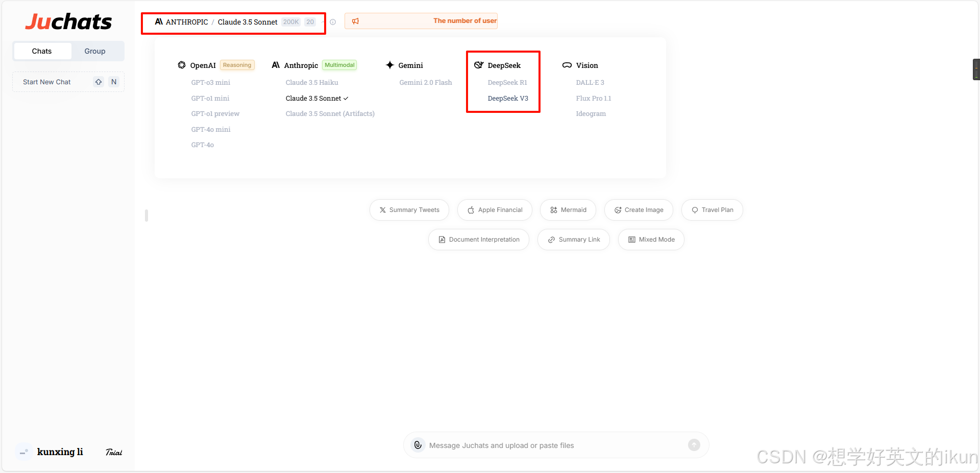Click the 20 quota badge in model selector
This screenshot has height=473, width=980.
click(310, 22)
